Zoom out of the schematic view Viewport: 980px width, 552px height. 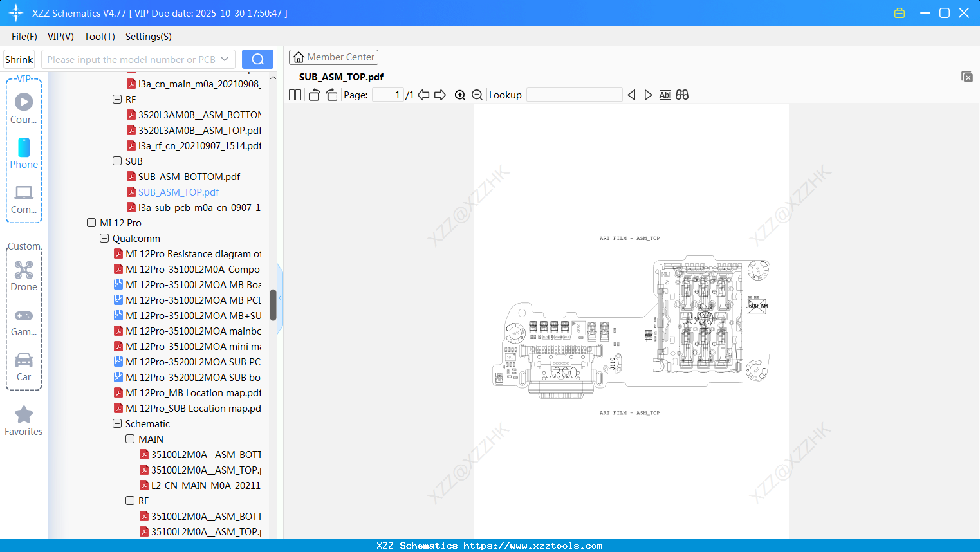[x=477, y=95]
